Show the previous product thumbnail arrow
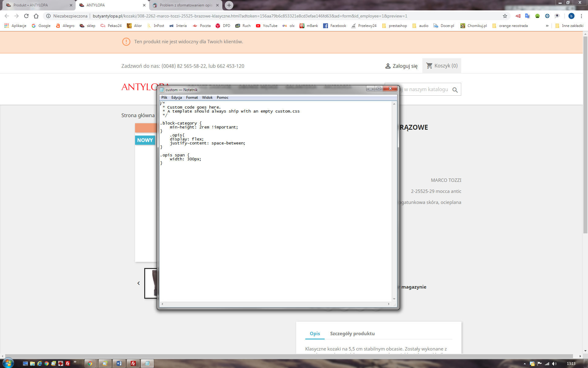The image size is (588, 368). tap(138, 283)
